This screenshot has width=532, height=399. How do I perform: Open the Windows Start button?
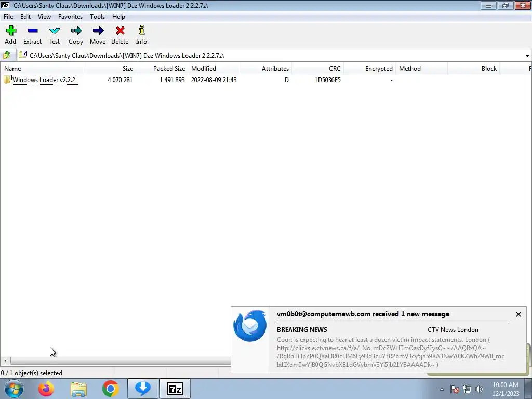tap(14, 389)
